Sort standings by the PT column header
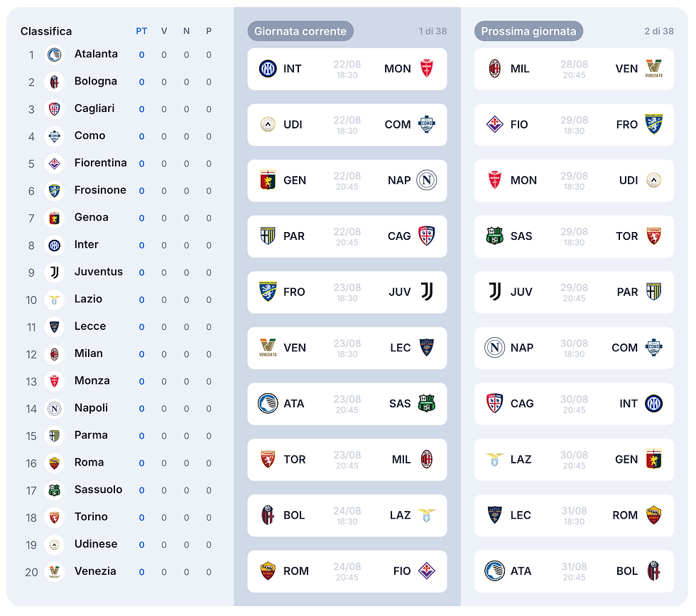 [x=141, y=31]
